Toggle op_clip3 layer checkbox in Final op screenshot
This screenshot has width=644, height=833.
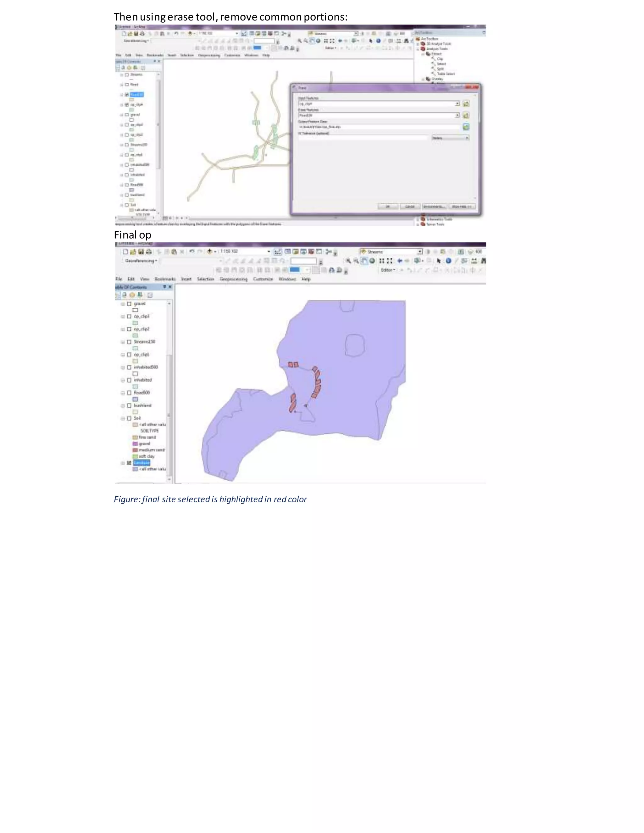[129, 317]
